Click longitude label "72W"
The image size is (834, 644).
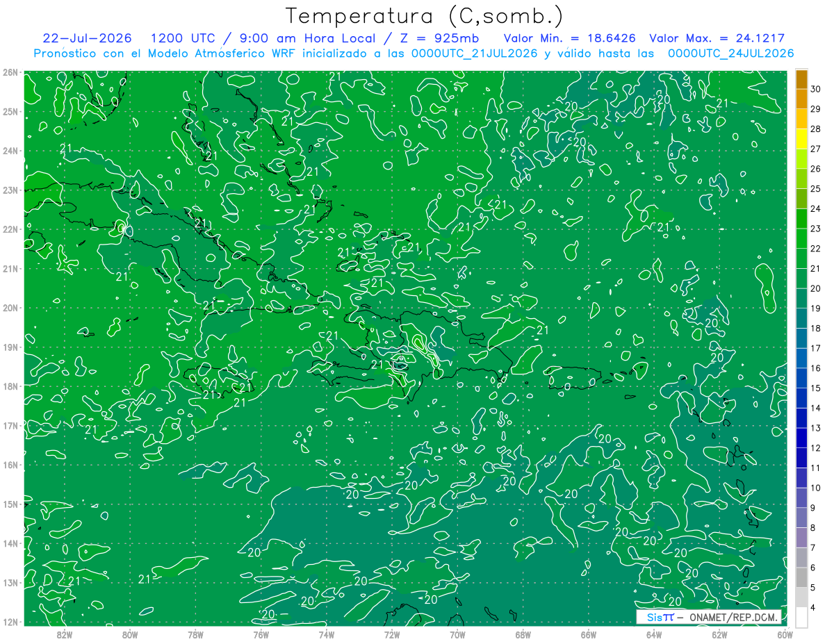[x=392, y=634]
